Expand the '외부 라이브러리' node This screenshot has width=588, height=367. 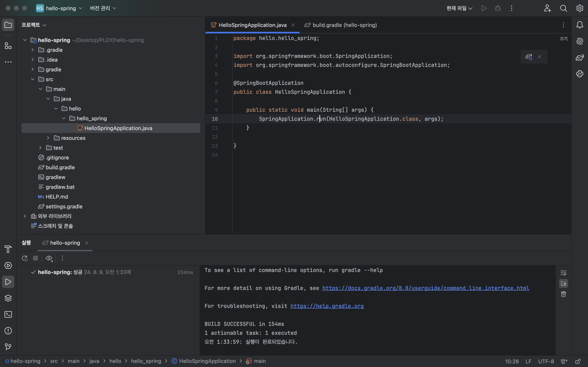pyautogui.click(x=24, y=216)
